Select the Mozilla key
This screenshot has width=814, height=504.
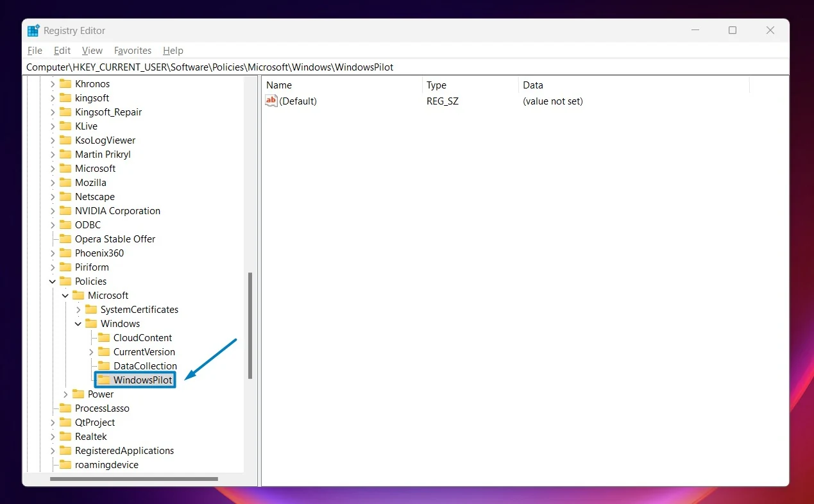(90, 183)
